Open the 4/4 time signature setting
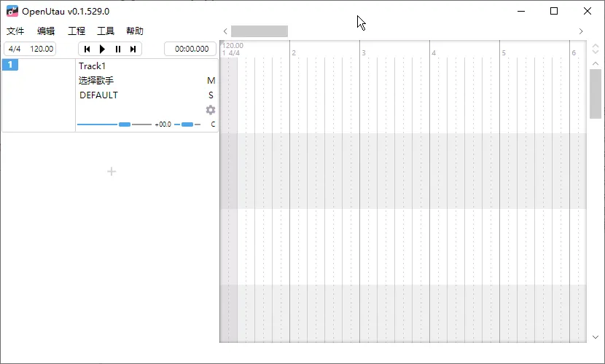The width and height of the screenshot is (605, 364). (15, 49)
